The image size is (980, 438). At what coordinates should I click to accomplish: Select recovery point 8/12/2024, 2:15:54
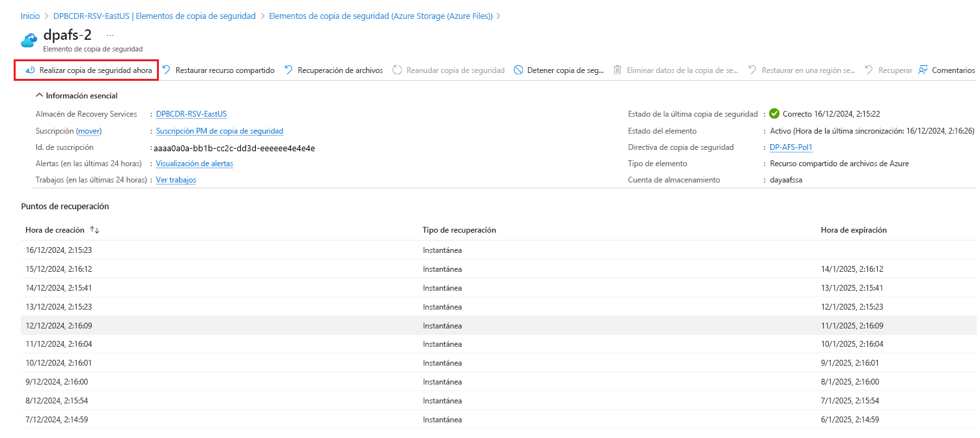[499, 401]
